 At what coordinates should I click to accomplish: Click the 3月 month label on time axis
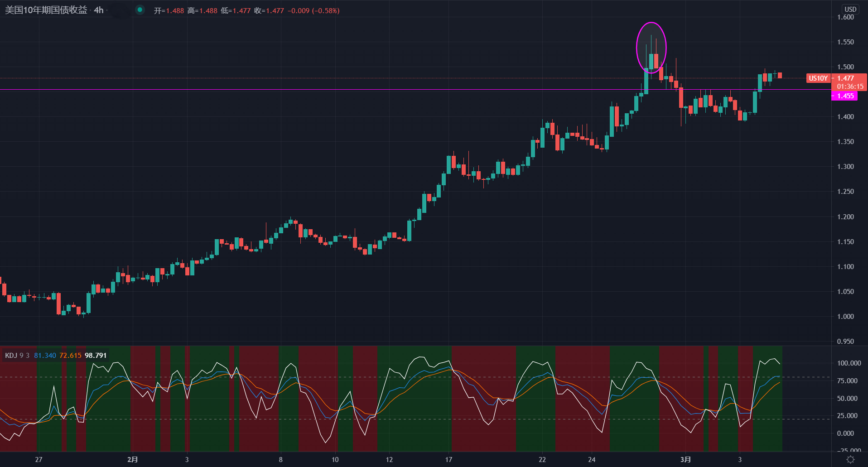point(686,460)
